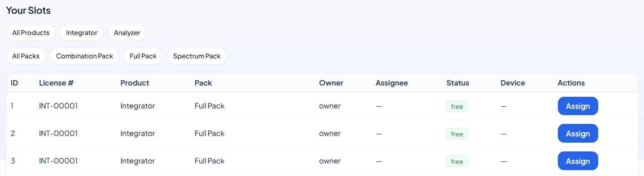644x176 pixels.
Task: Select the All Products filter chip
Action: (x=31, y=33)
